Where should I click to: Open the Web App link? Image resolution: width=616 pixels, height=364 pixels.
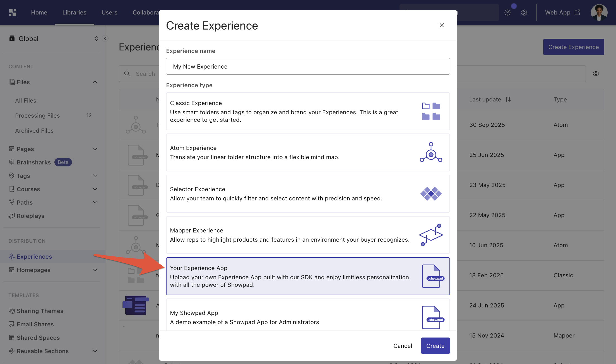coord(562,13)
